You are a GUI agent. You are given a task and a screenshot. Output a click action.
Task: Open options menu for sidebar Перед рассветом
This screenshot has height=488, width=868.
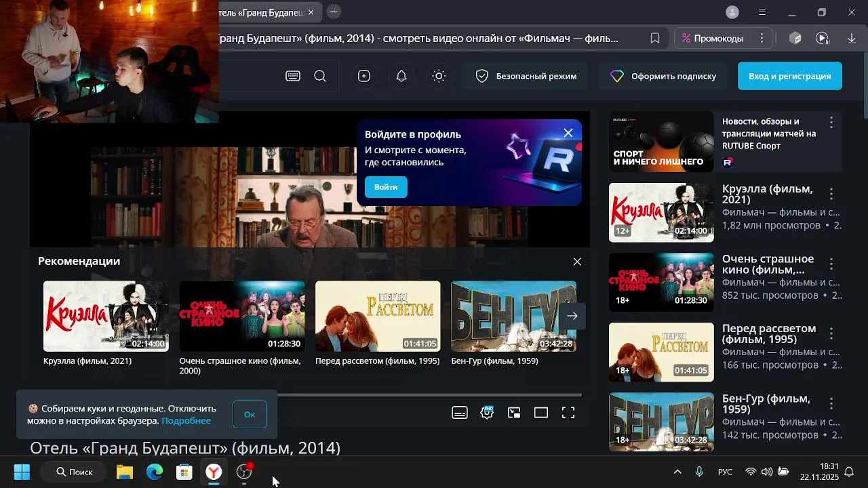click(831, 333)
